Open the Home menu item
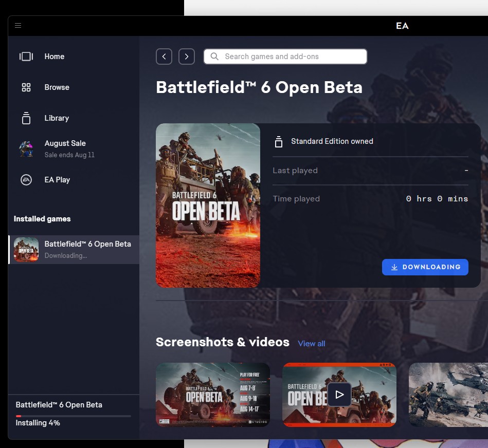488x448 pixels. click(x=74, y=57)
